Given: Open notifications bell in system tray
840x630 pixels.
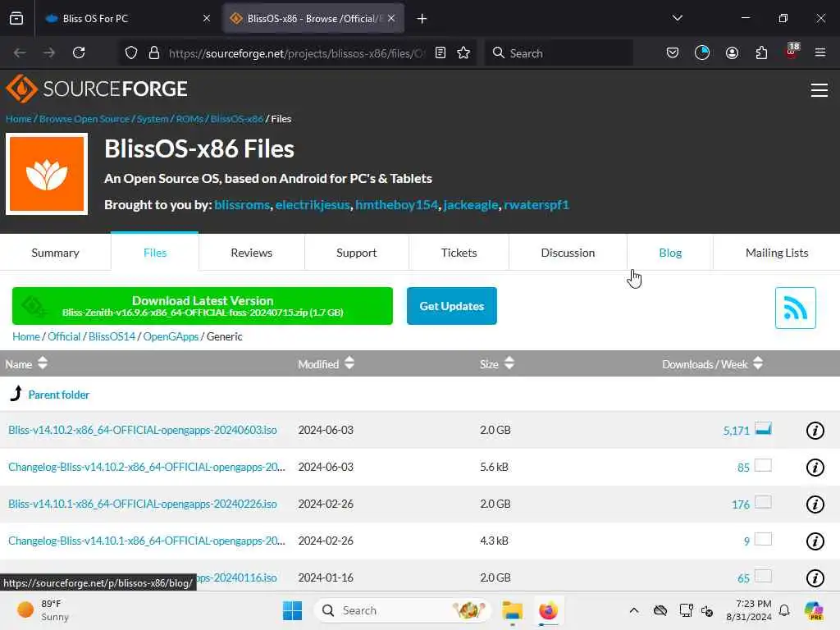Looking at the screenshot, I should click(x=784, y=610).
